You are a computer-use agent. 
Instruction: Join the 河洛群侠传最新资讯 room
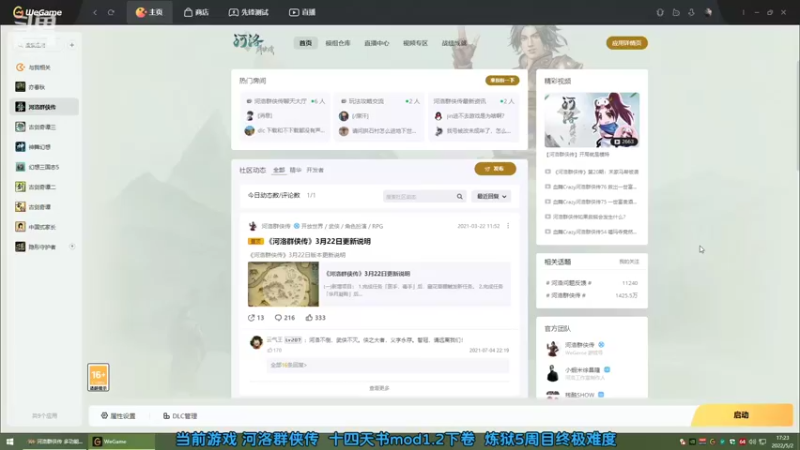coord(473,116)
